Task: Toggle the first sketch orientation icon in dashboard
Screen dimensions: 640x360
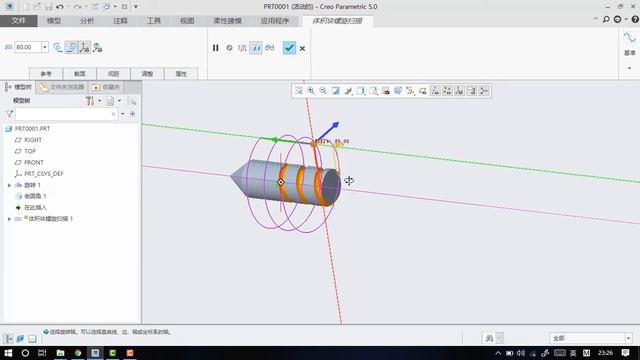Action: 84,47
